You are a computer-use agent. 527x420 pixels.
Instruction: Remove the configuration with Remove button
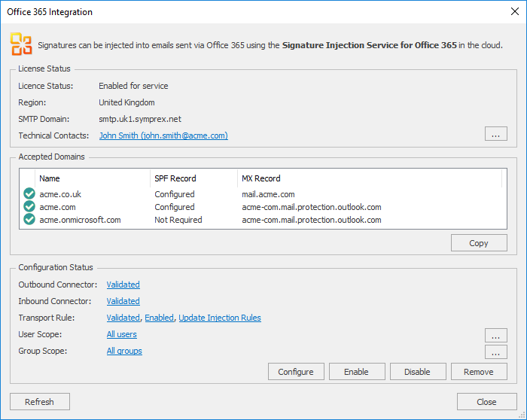[478, 372]
